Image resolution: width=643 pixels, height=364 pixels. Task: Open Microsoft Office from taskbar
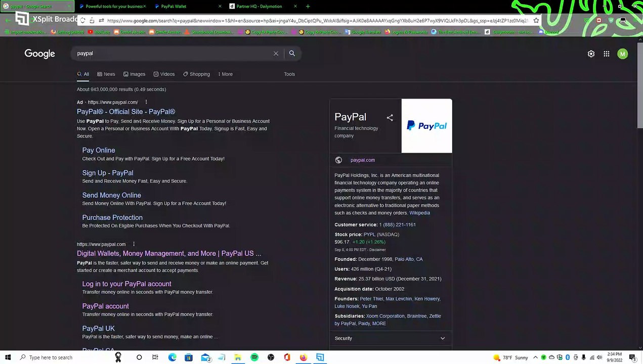coord(287,357)
